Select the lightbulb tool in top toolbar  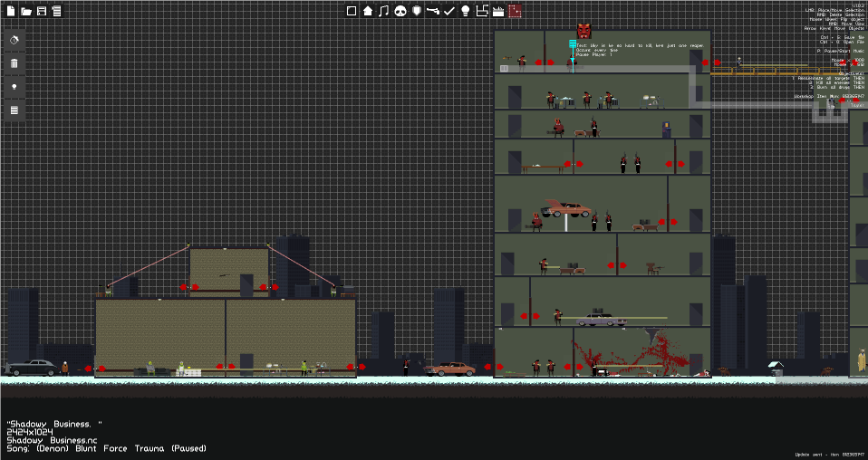tap(466, 11)
